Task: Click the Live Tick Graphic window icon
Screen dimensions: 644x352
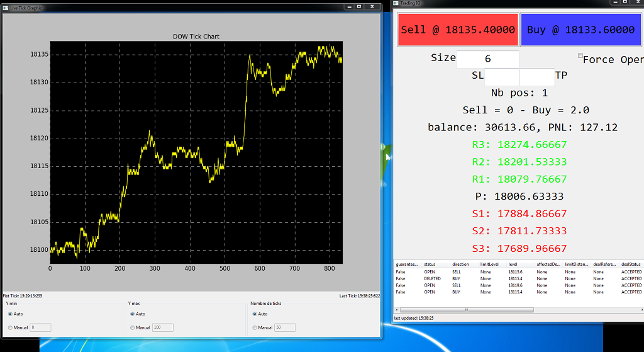Action: (x=6, y=8)
